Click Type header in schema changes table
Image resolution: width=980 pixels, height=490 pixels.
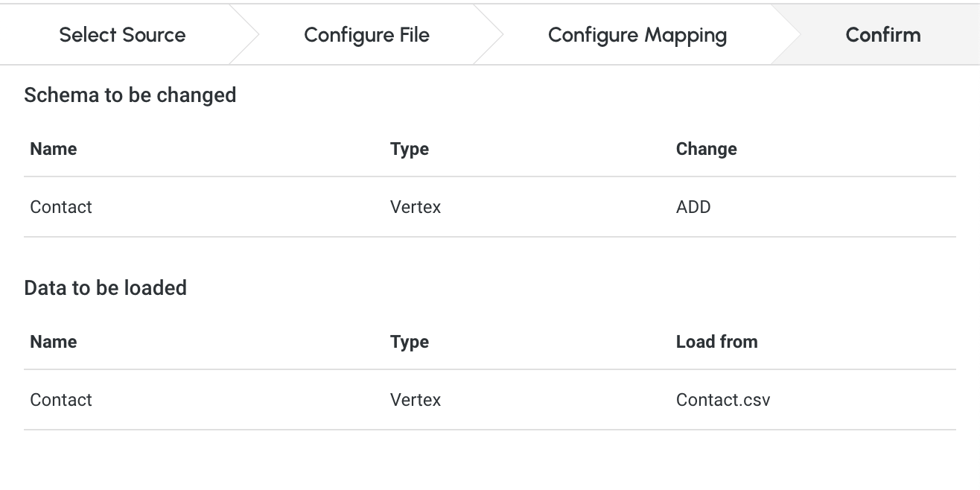410,149
